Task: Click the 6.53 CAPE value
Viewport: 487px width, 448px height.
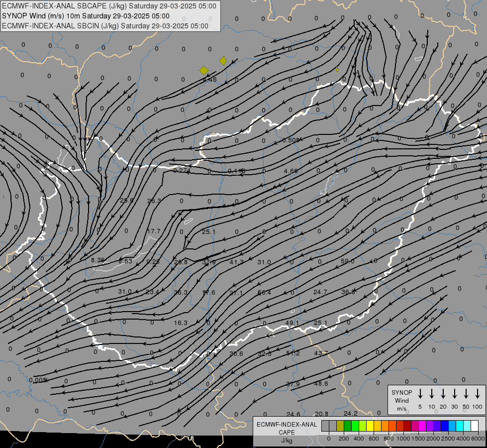Action: pyautogui.click(x=125, y=261)
